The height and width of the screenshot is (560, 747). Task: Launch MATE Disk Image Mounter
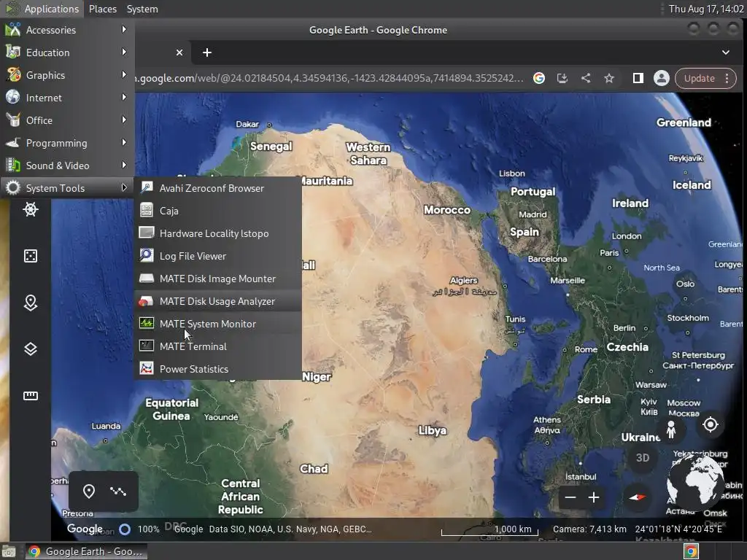(x=218, y=279)
